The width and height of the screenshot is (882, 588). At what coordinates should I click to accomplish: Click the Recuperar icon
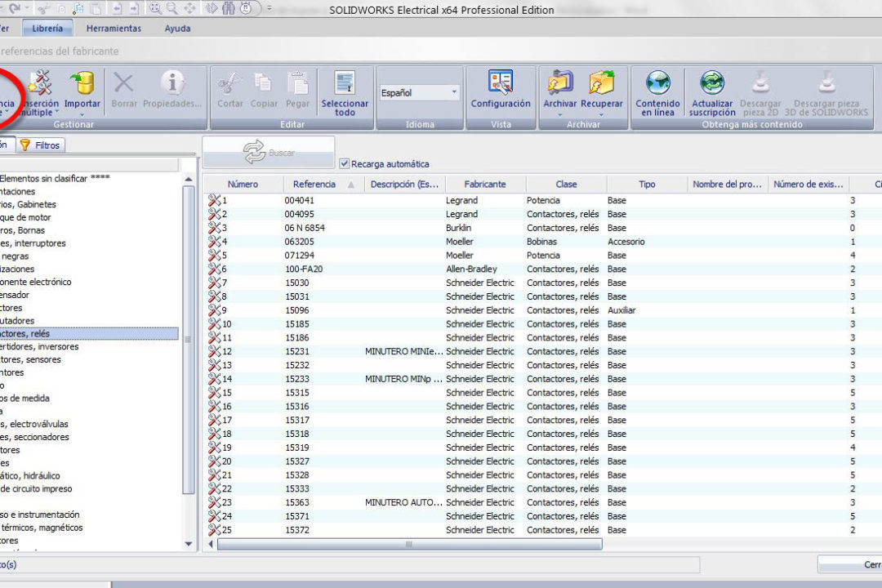click(x=601, y=83)
